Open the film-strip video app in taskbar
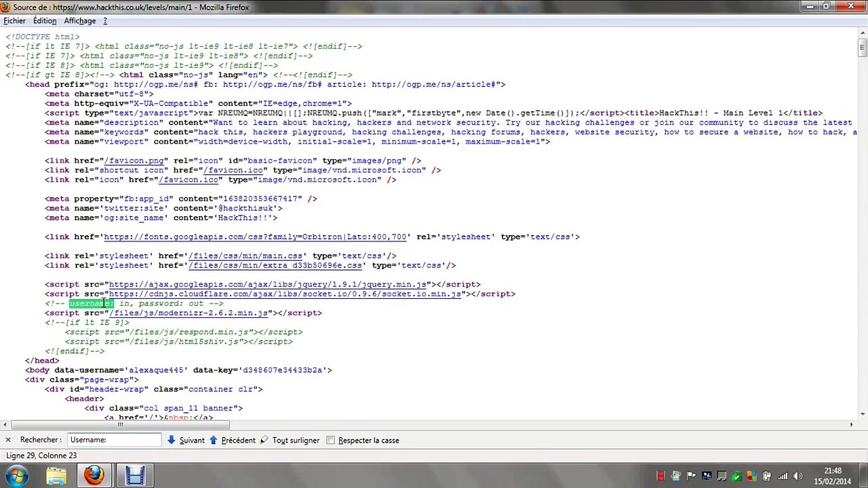The width and height of the screenshot is (868, 488). pyautogui.click(x=134, y=476)
